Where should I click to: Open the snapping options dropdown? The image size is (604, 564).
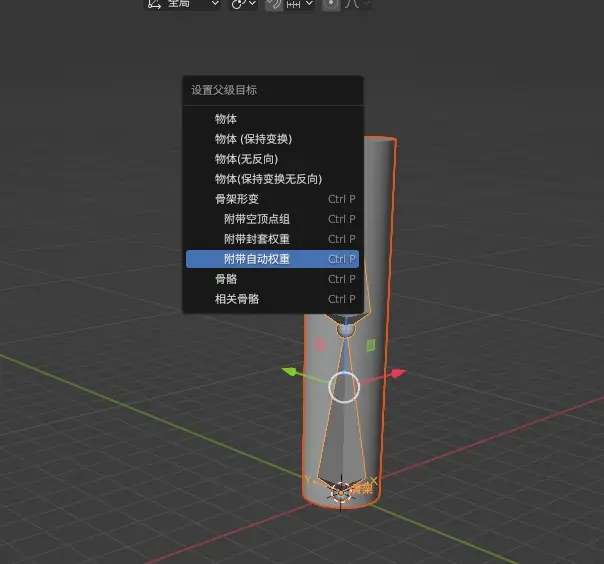[x=299, y=4]
